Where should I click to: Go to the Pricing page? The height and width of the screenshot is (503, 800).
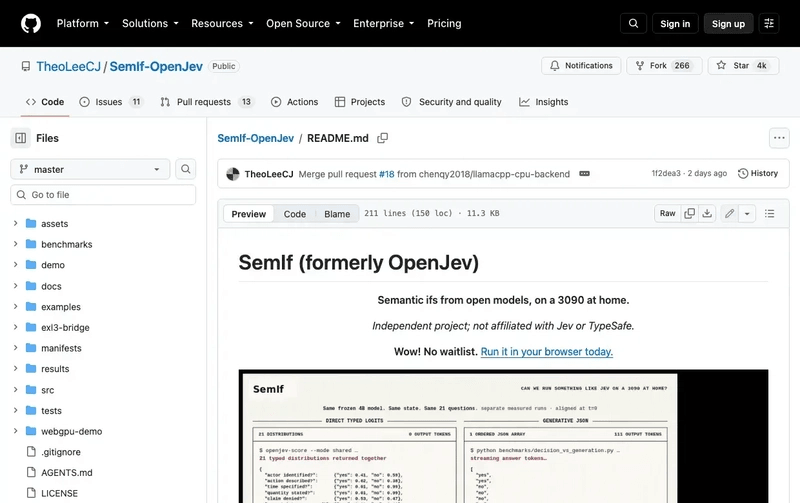coord(444,23)
